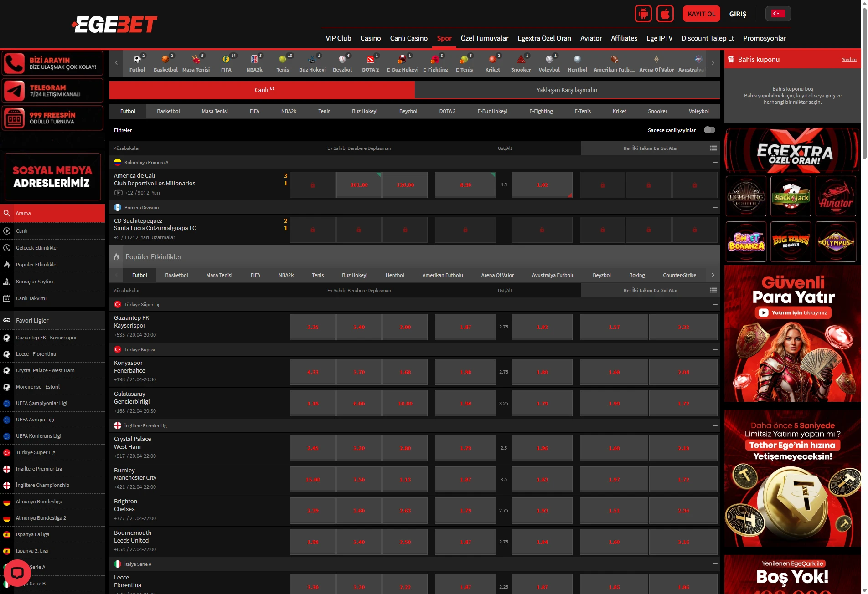Open Özel Turnuvalar in the main menu
Image resolution: width=868 pixels, height=594 pixels.
(x=485, y=38)
